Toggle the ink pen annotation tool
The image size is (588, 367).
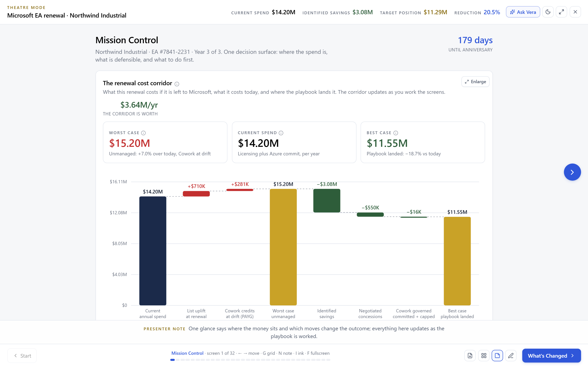[511, 356]
